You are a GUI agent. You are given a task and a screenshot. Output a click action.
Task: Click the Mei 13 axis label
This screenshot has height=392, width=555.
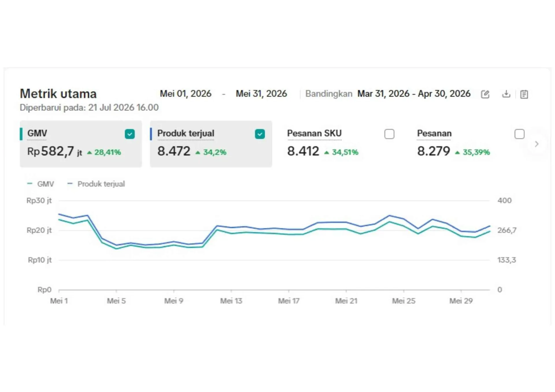coord(231,301)
